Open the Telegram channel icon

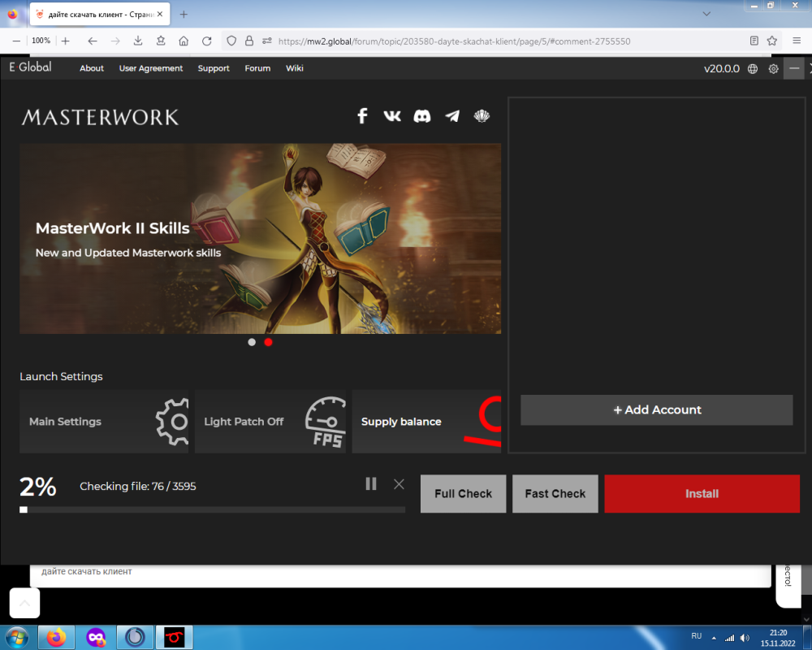452,116
